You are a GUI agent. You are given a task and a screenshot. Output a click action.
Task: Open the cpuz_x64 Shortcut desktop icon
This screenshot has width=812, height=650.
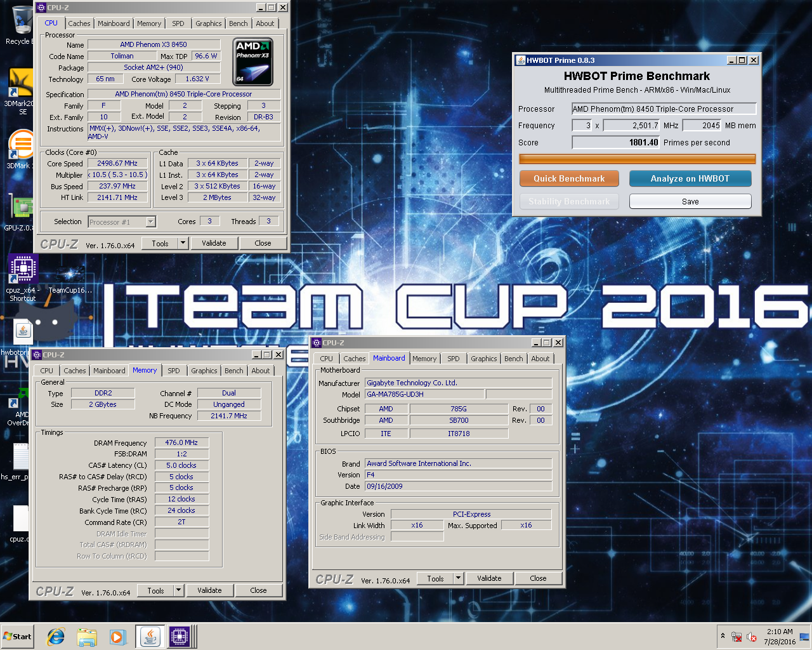coord(23,277)
